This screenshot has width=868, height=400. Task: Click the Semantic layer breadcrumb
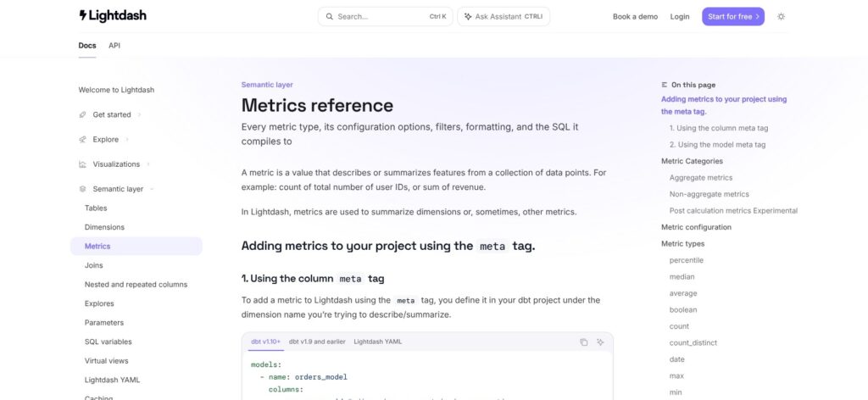[267, 85]
